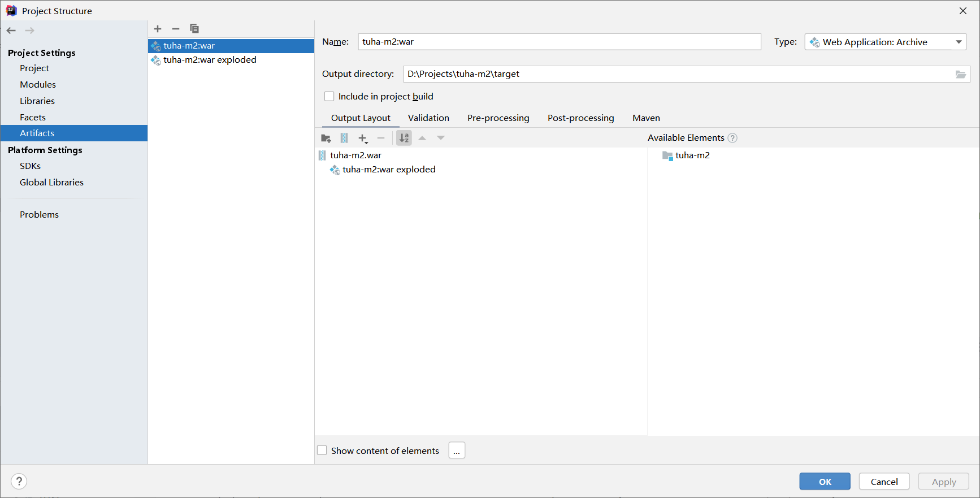This screenshot has width=980, height=498.
Task: Click the add artifact plus icon
Action: coord(158,29)
